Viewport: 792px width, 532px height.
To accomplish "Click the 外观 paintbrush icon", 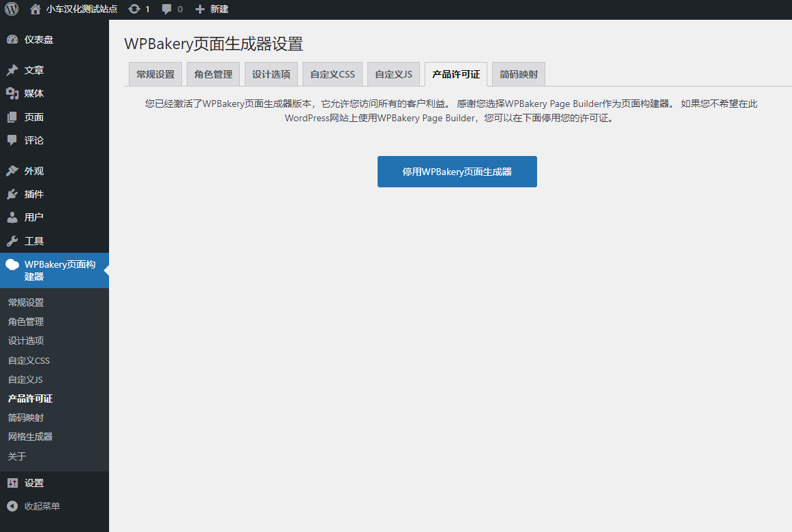I will [x=13, y=171].
